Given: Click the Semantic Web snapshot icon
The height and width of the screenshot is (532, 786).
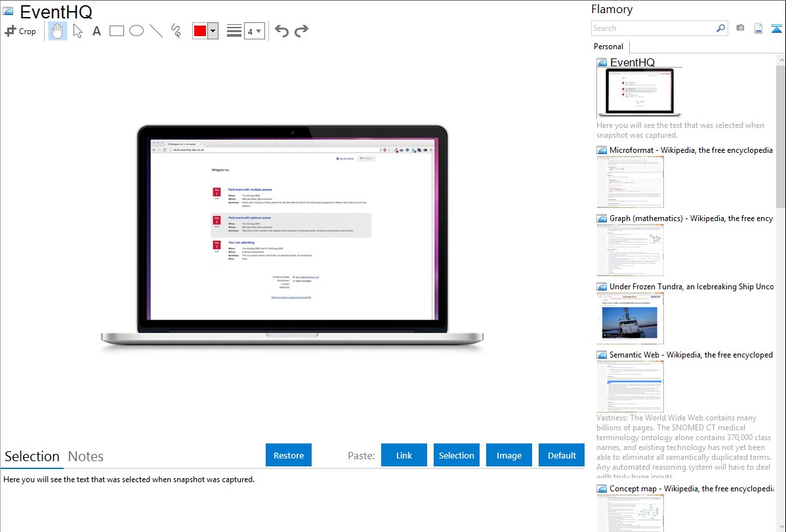Looking at the screenshot, I should (602, 354).
